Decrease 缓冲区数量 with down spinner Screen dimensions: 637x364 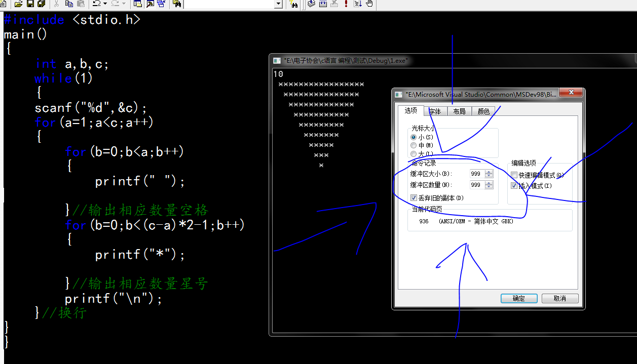(x=489, y=187)
